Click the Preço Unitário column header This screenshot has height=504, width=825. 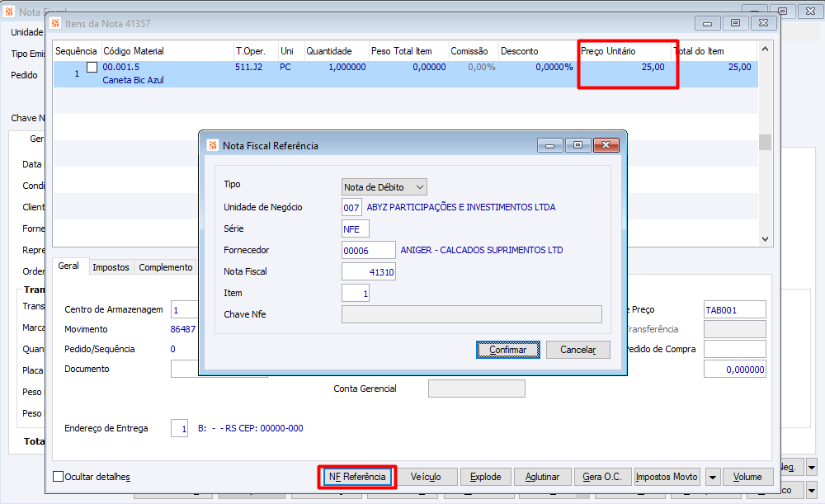pos(625,51)
